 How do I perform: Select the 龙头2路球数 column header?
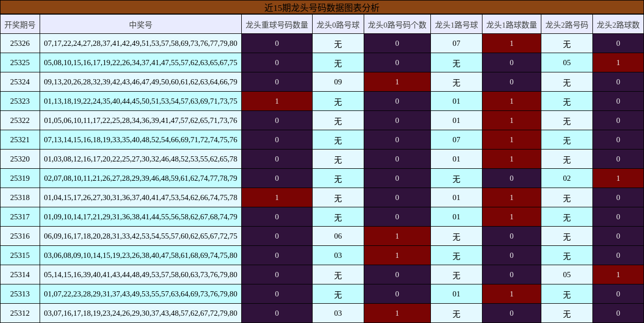(x=618, y=24)
